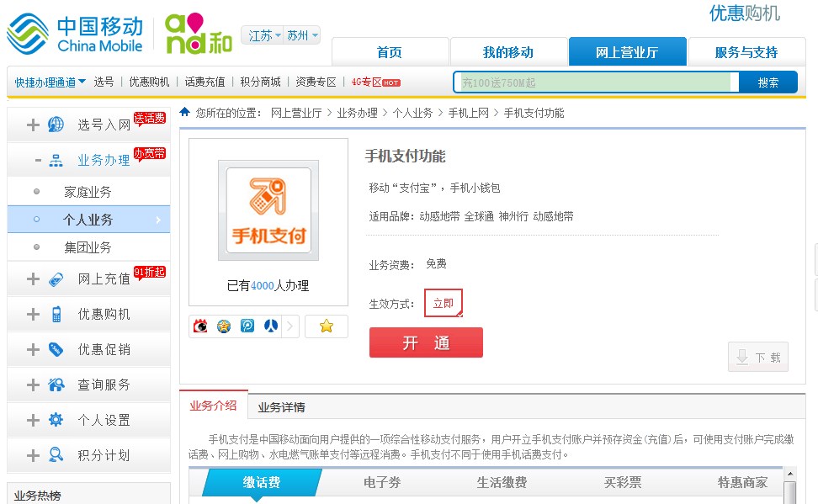This screenshot has width=818, height=504.
Task: Open 优惠购机 in the quick navigation bar
Action: coord(149,82)
